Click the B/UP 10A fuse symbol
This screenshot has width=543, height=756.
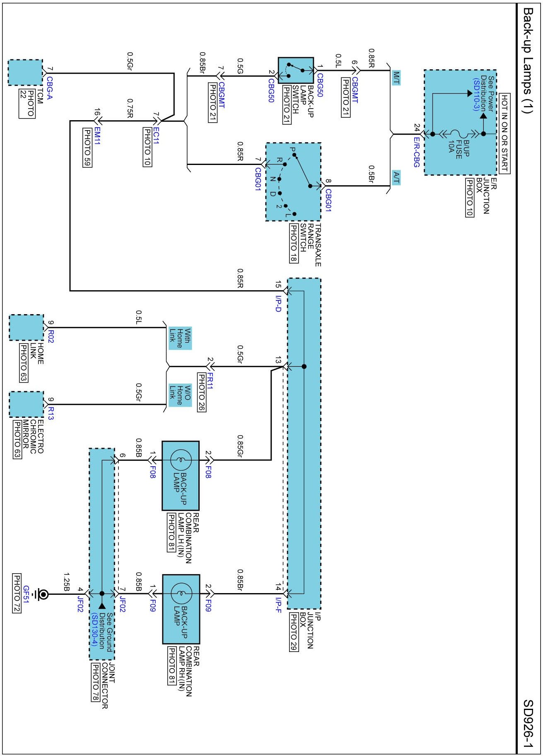coord(458,134)
